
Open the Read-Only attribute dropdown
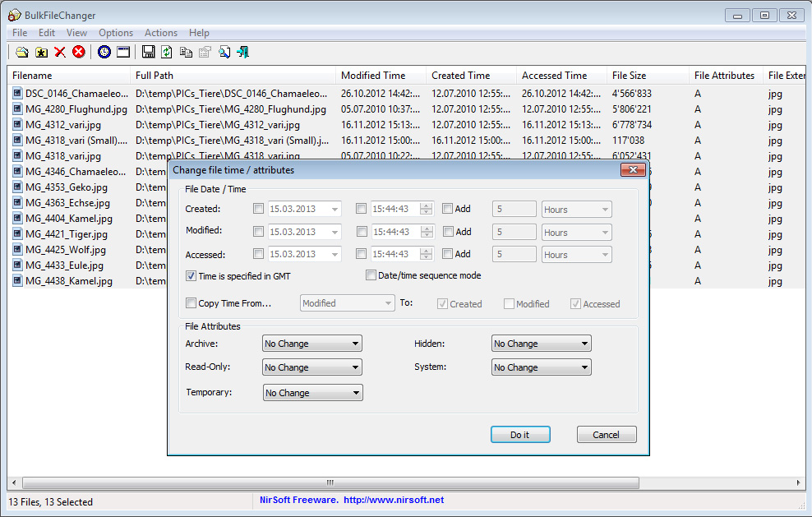312,367
